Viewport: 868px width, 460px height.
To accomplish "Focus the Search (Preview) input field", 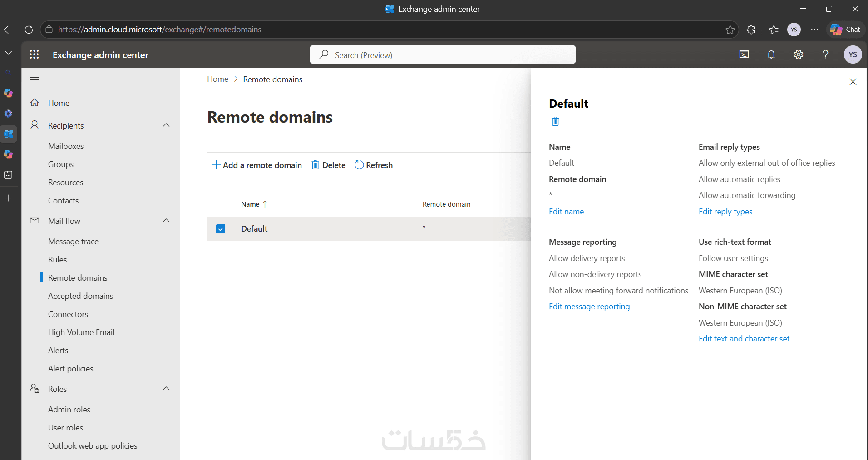I will [443, 55].
